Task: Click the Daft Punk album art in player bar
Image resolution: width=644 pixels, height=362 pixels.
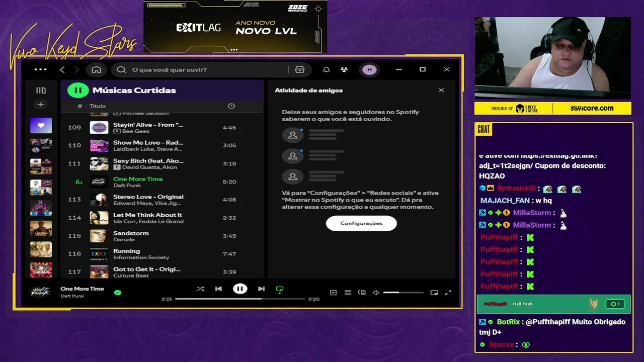Action: tap(41, 292)
